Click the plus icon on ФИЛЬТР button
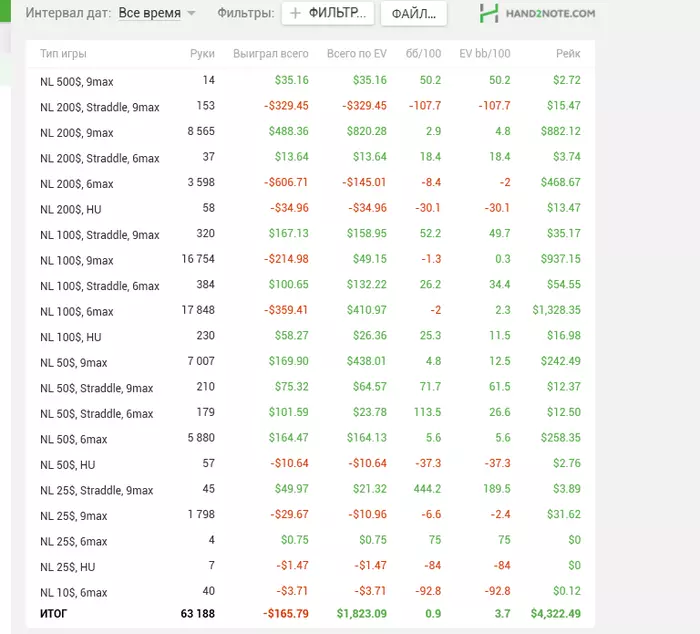The image size is (700, 634). (x=295, y=13)
